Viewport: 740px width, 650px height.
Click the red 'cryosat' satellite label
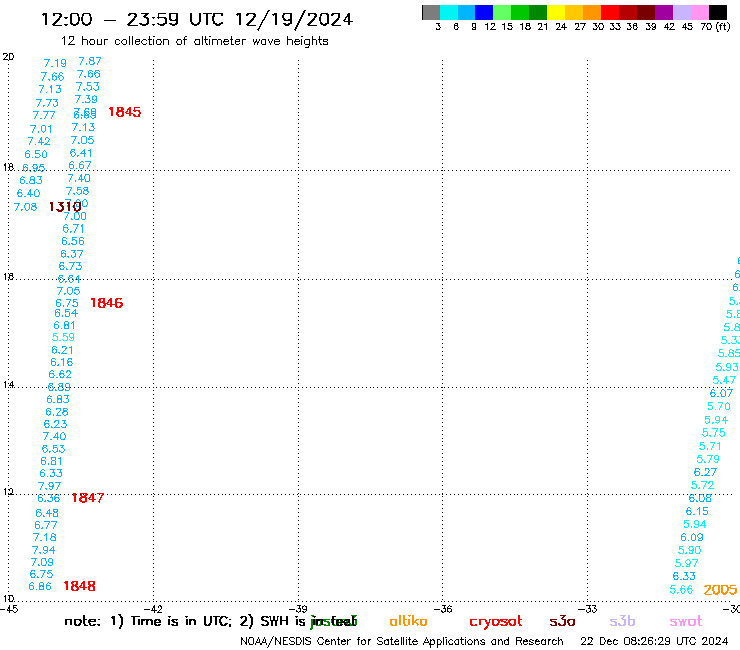coord(496,621)
